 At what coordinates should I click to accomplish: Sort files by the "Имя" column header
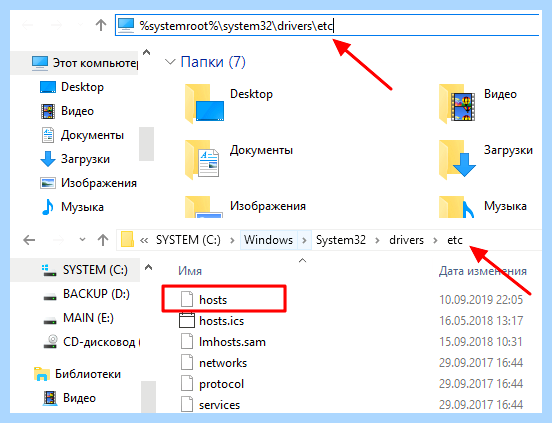[x=190, y=271]
